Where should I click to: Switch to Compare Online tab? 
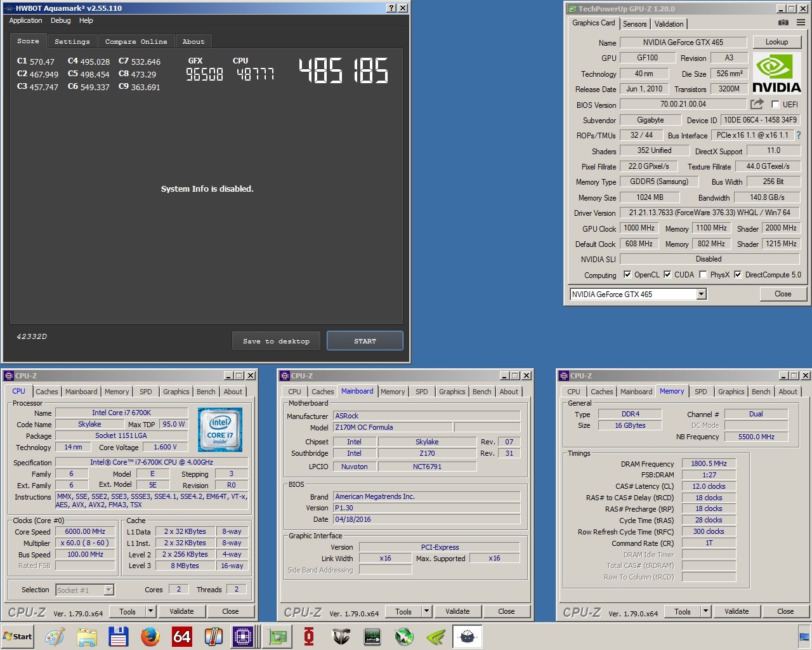tap(136, 41)
